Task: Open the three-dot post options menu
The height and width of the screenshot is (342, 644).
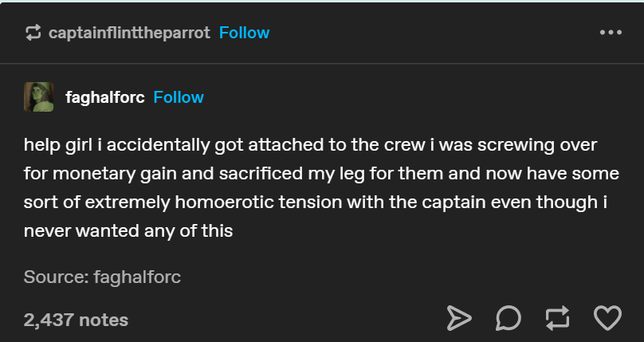Action: point(610,33)
